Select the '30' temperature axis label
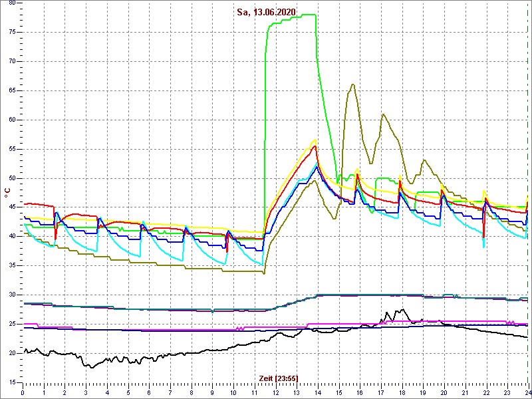This screenshot has width=532, height=399. pos(11,295)
